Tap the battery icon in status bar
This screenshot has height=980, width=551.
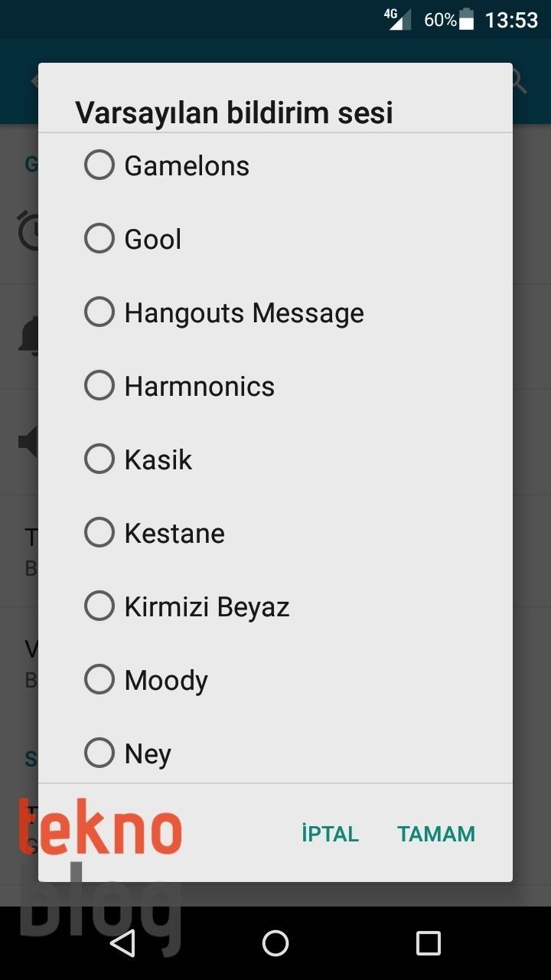466,20
